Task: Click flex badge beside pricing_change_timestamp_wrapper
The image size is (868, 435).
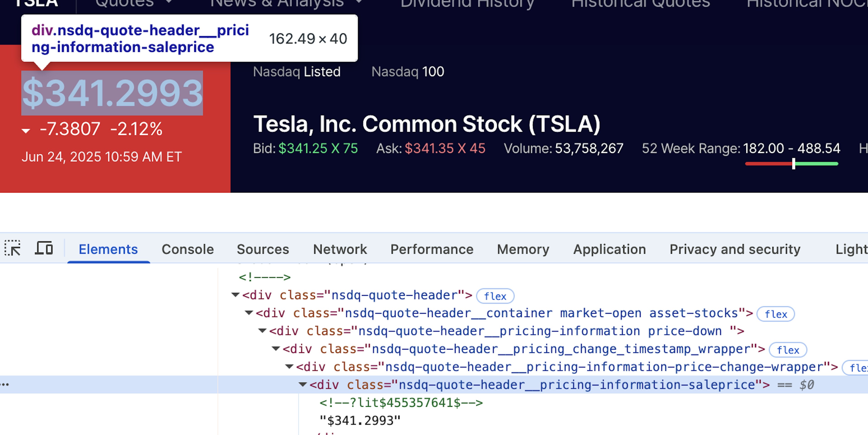Action: pos(788,350)
